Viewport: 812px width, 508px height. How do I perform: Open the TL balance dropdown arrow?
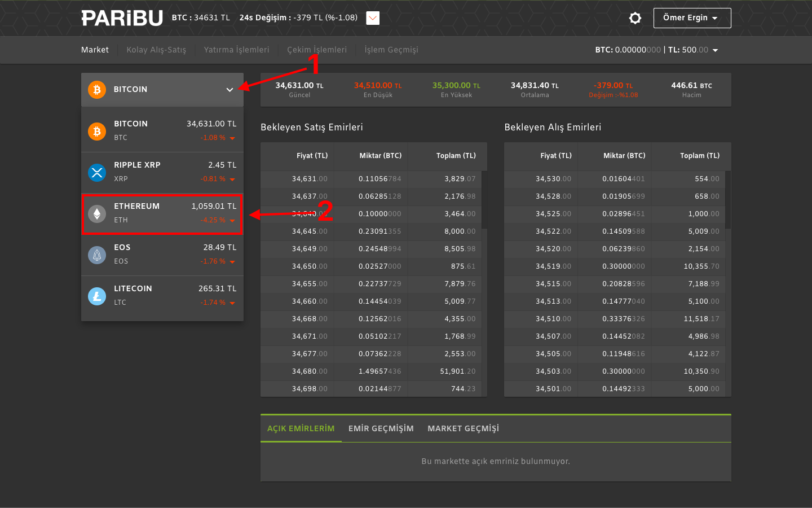pos(715,50)
